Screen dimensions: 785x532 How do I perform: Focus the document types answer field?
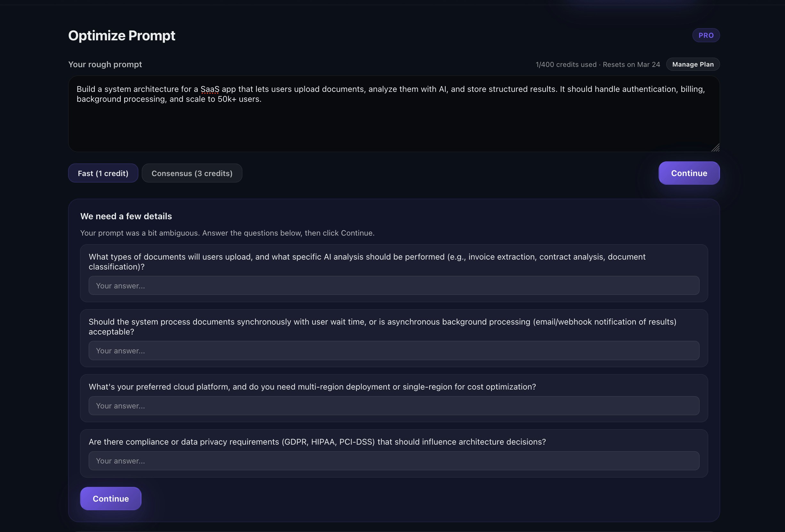393,286
